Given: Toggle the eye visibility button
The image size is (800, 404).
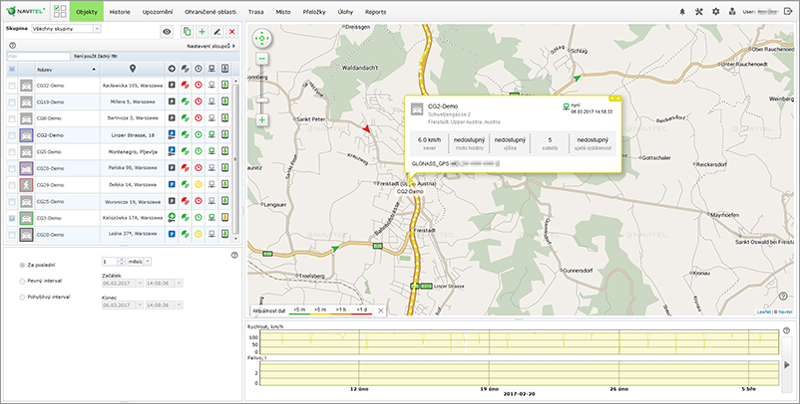Looking at the screenshot, I should tap(167, 32).
